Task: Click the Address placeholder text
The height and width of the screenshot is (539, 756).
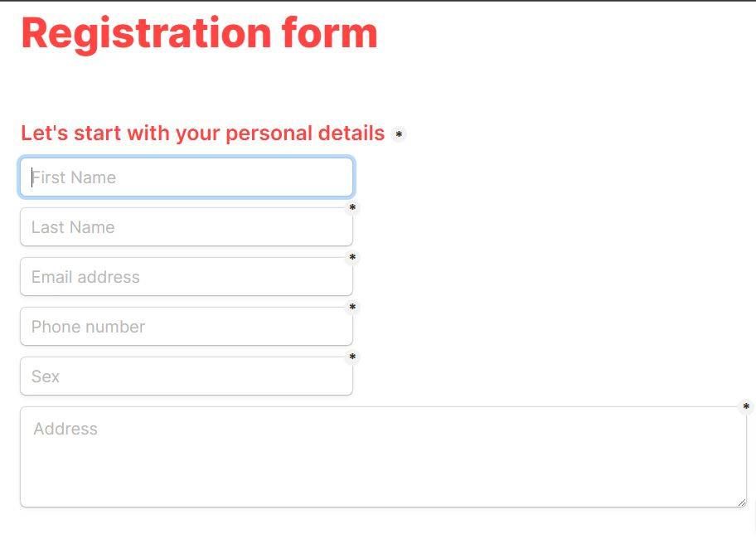Action: (x=65, y=429)
